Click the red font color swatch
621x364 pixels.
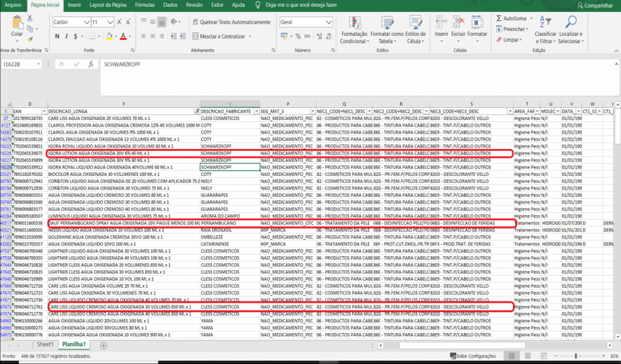click(123, 36)
